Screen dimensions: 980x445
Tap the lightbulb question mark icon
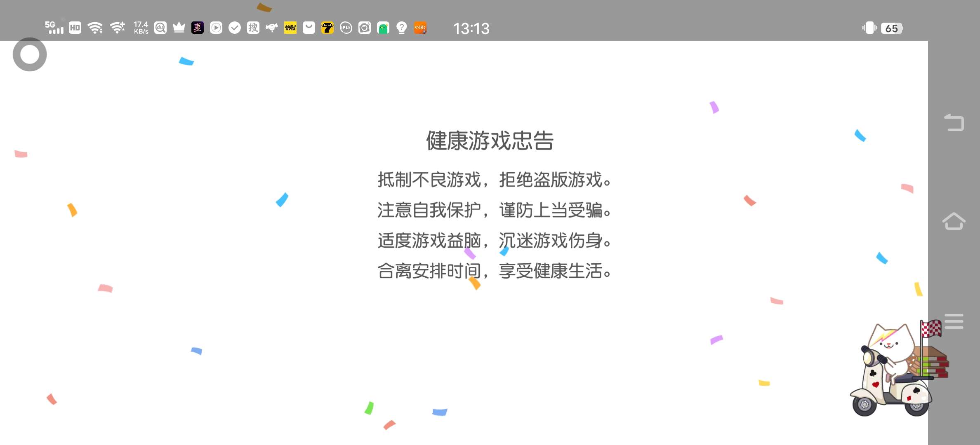click(401, 28)
